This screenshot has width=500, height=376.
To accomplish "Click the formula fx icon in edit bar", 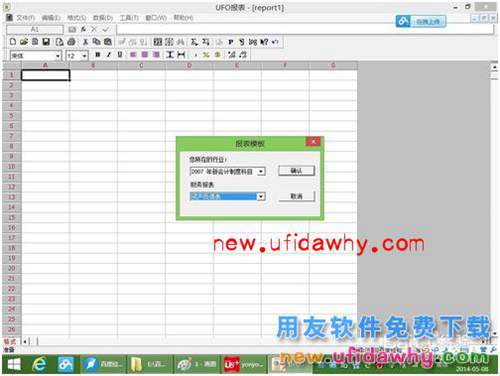I will pos(83,29).
